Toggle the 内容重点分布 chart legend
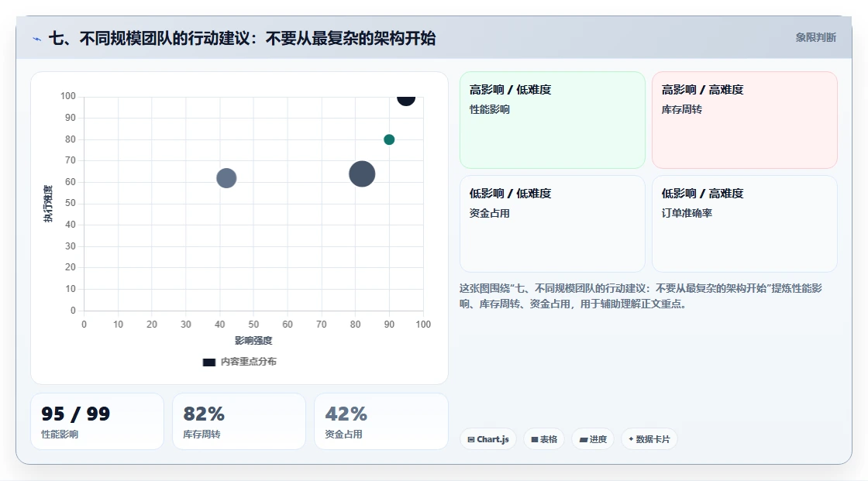The height and width of the screenshot is (481, 868). (239, 362)
